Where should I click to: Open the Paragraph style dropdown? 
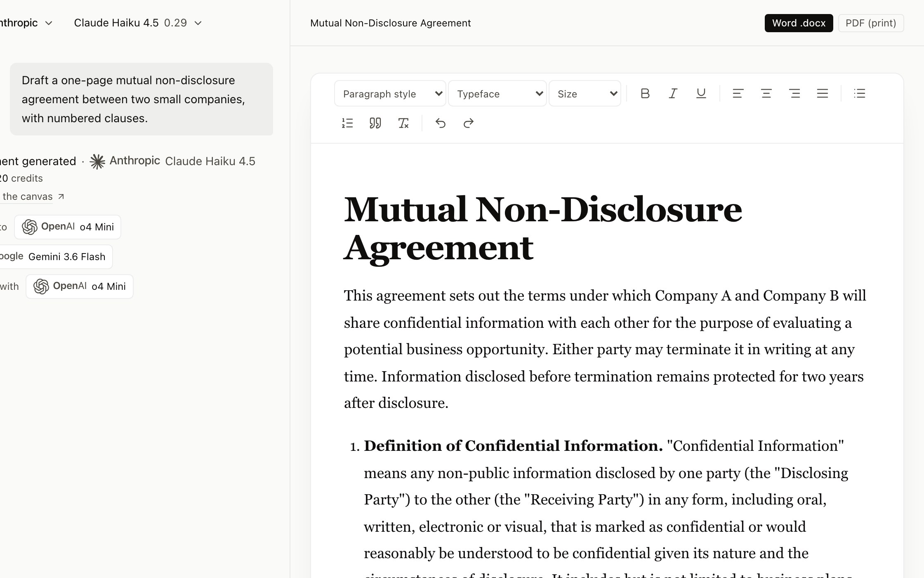pyautogui.click(x=390, y=94)
